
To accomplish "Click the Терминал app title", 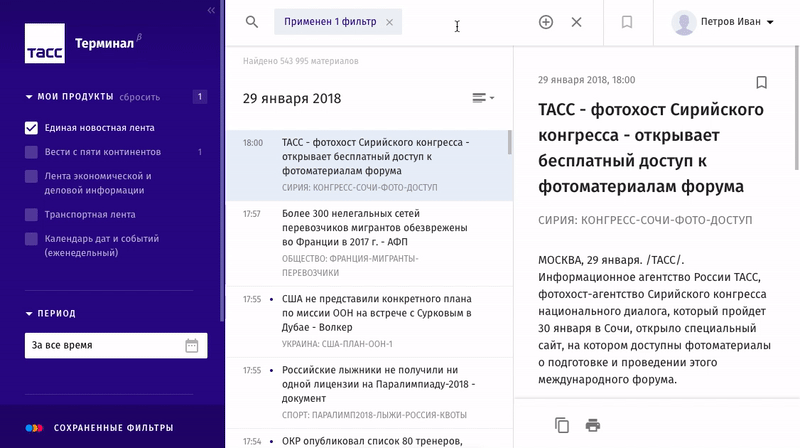I will 105,43.
